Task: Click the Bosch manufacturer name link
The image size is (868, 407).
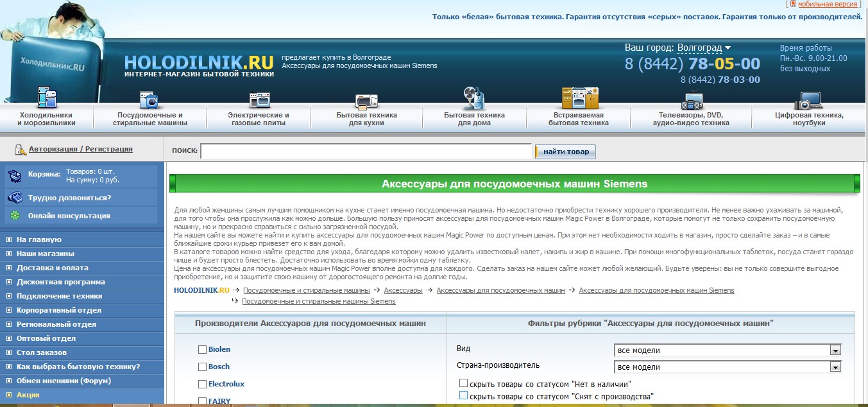Action: pos(219,367)
